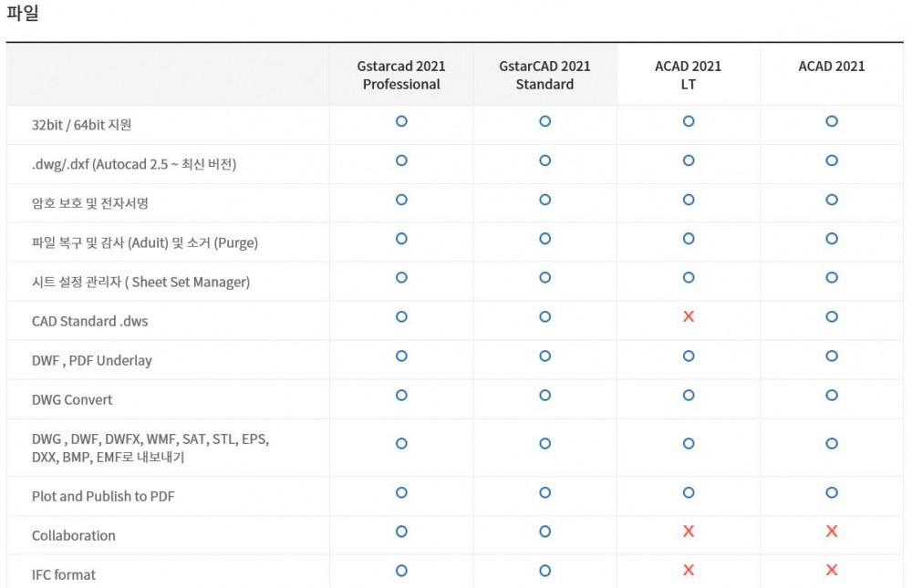
Task: Click the ACAD 2021 LT column header
Action: [x=689, y=75]
